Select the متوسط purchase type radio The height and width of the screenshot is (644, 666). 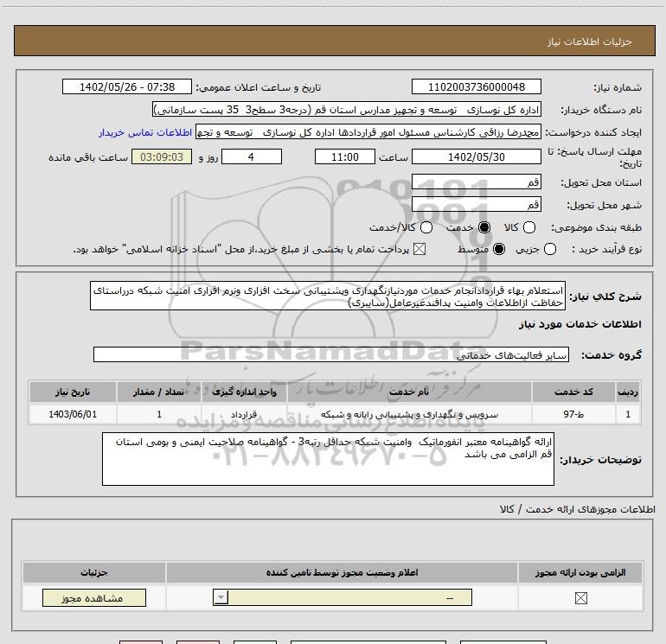click(499, 249)
